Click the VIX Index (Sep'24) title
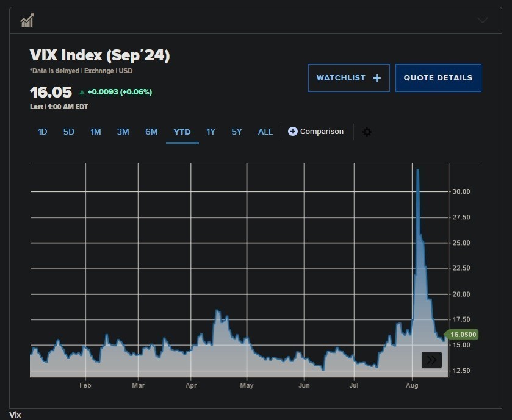 tap(99, 55)
